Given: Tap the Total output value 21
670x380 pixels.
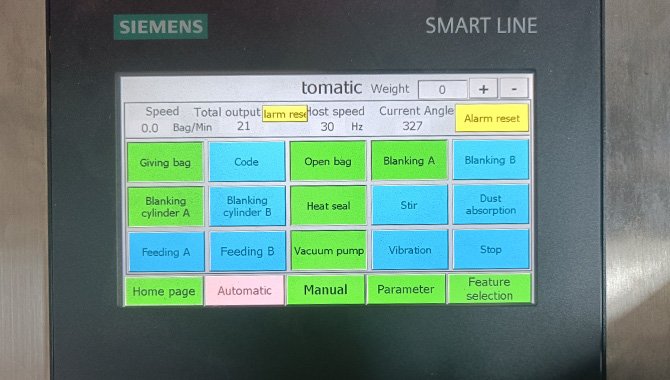Looking at the screenshot, I should click(244, 126).
